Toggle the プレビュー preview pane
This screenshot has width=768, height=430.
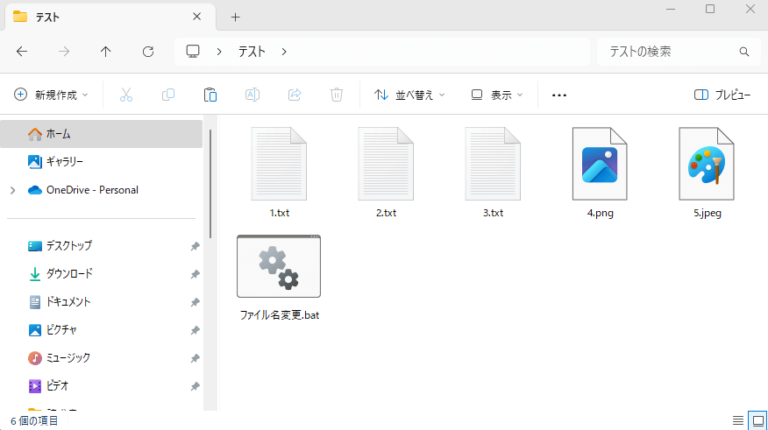721,95
